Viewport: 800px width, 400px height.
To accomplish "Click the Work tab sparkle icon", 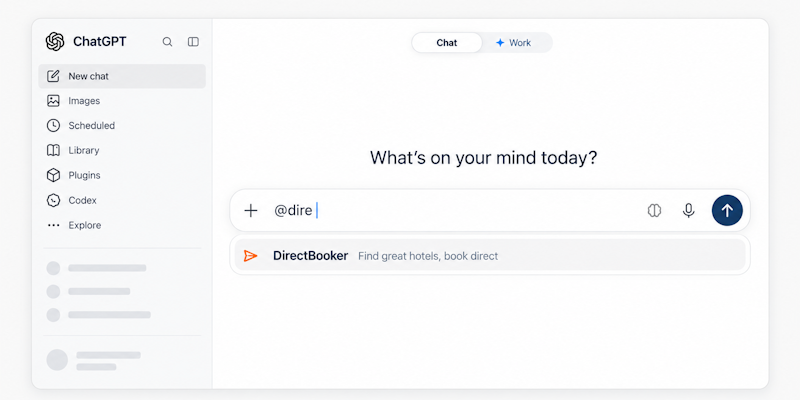I will 500,43.
